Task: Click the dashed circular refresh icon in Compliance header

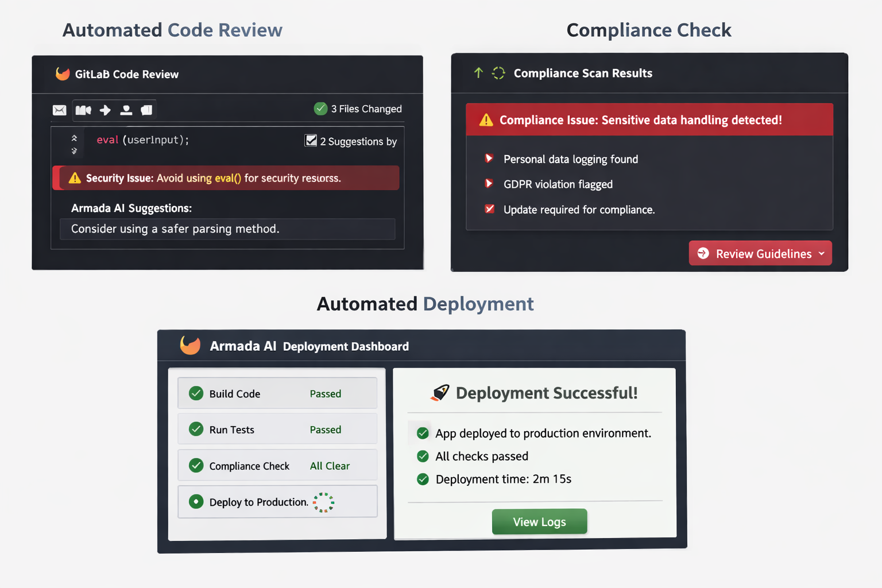Action: [498, 73]
